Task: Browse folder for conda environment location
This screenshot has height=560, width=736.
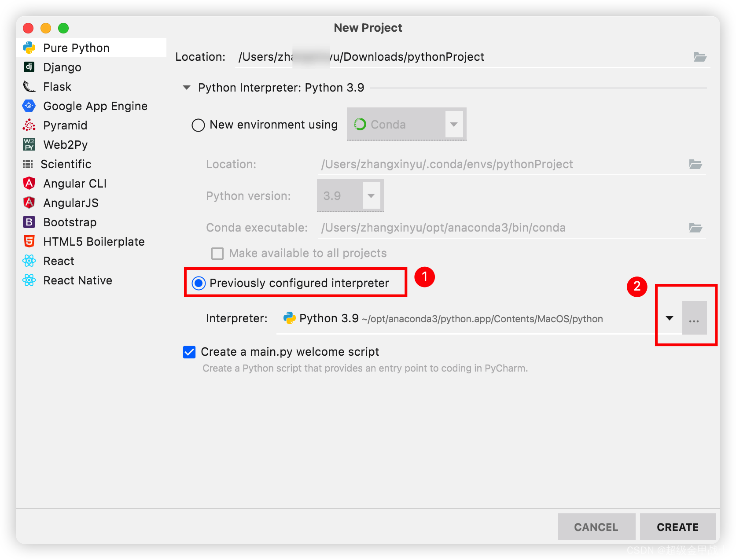Action: [696, 164]
